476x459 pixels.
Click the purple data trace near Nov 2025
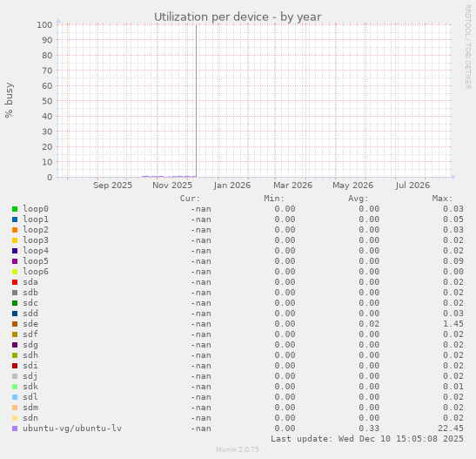click(x=169, y=176)
